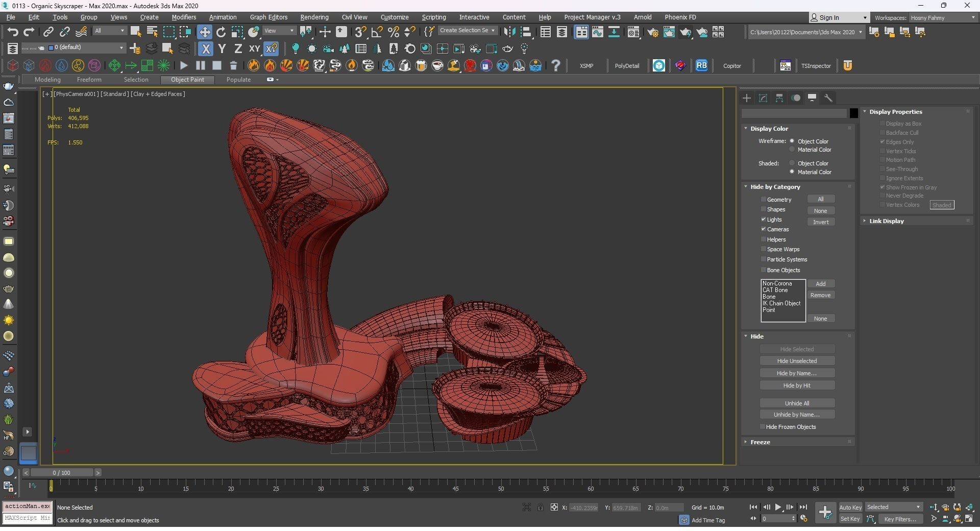
Task: Activate the Select and Link tool
Action: pos(48,32)
